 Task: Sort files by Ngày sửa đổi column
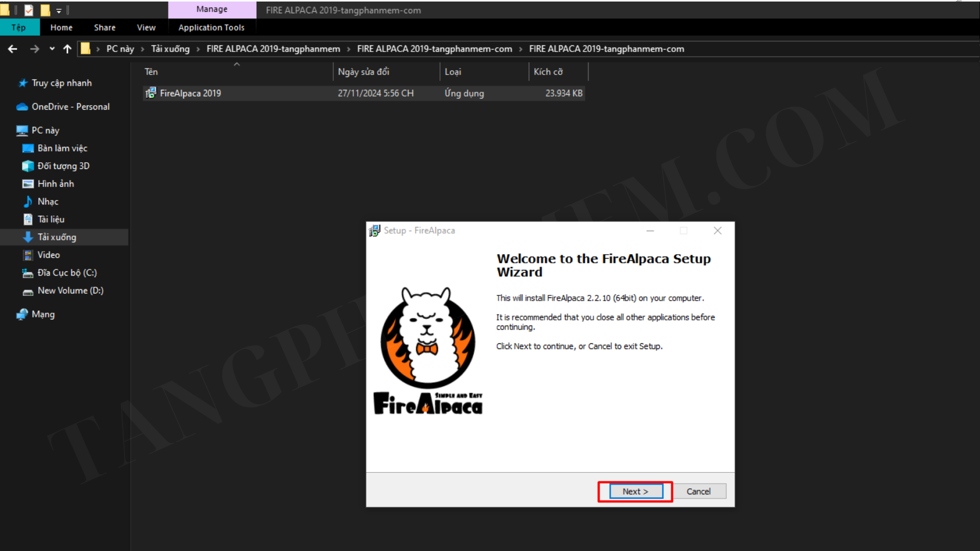(363, 72)
